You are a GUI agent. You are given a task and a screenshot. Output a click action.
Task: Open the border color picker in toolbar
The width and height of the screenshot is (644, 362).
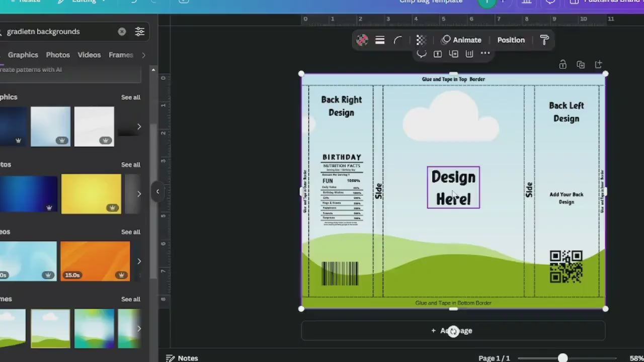pyautogui.click(x=362, y=40)
